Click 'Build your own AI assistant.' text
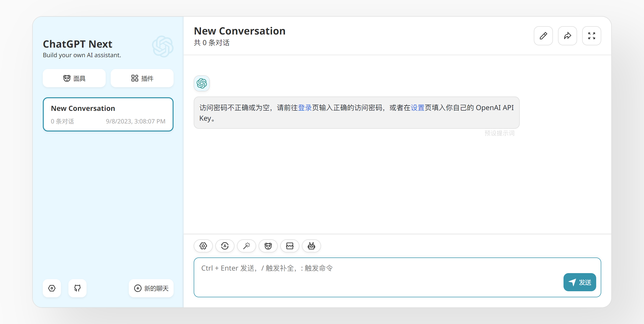The image size is (644, 324). click(x=82, y=55)
